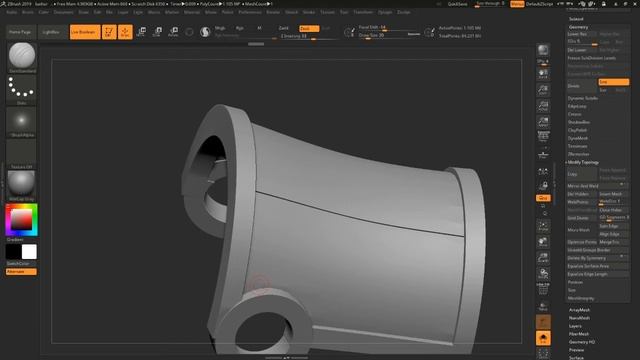Click the Divide button
This screenshot has width=640, height=360.
point(582,86)
